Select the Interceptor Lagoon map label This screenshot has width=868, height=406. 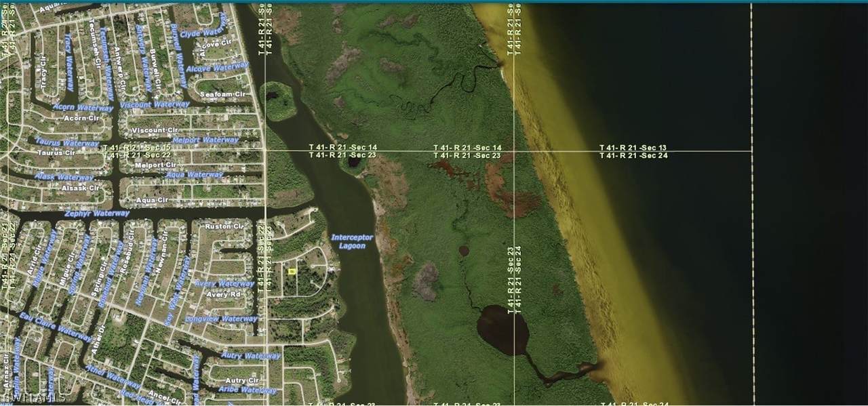point(352,241)
